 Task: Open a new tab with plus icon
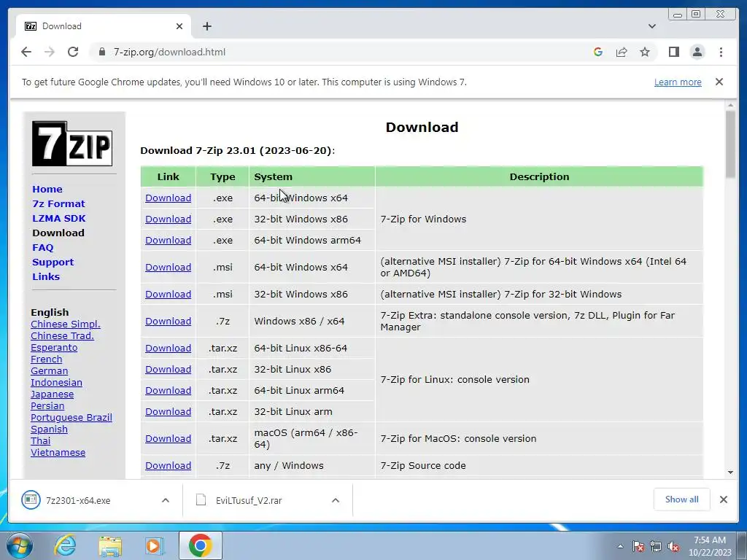[x=206, y=26]
